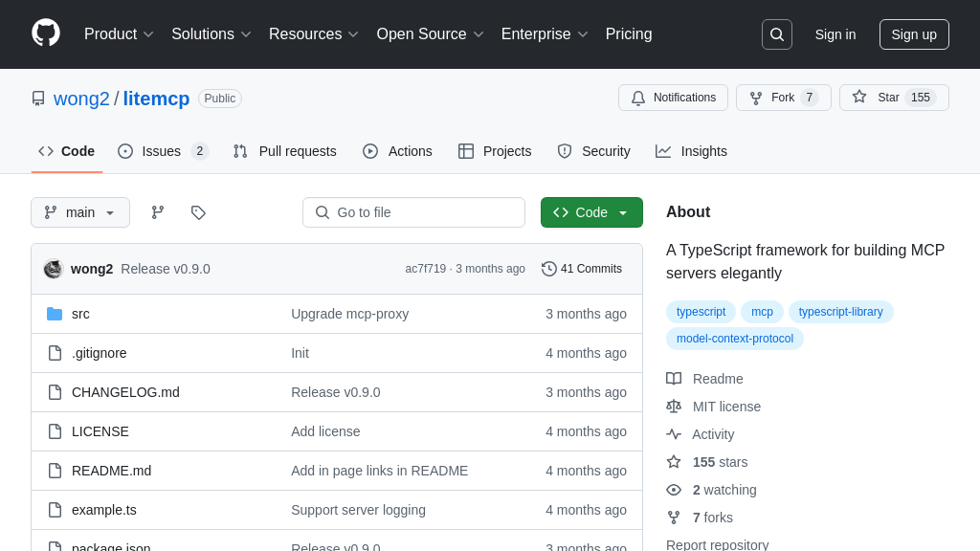Click the Sign in link
The height and width of the screenshot is (551, 980).
point(835,34)
